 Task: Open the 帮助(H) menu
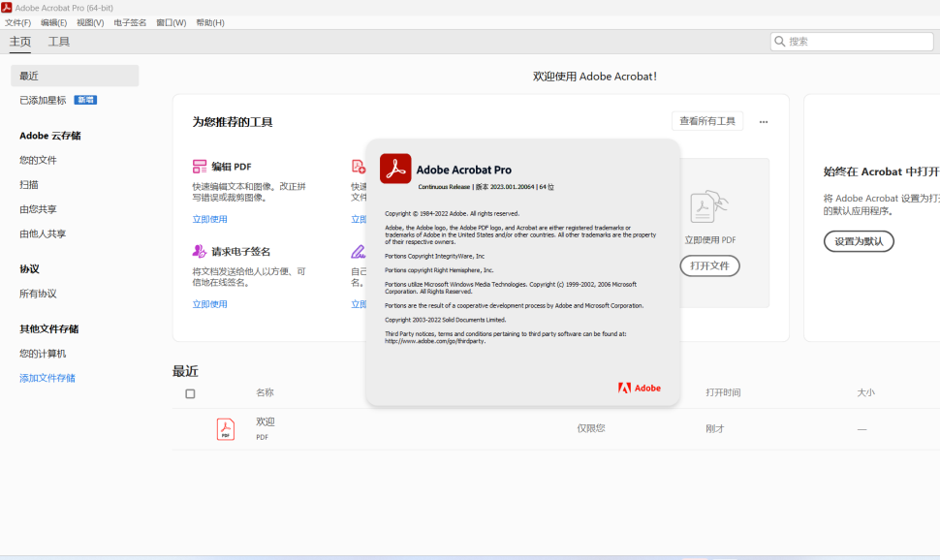(209, 21)
